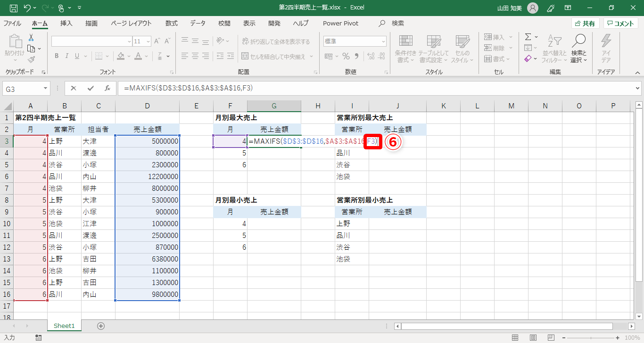Toggle bold formatting
This screenshot has height=343, width=644.
56,56
